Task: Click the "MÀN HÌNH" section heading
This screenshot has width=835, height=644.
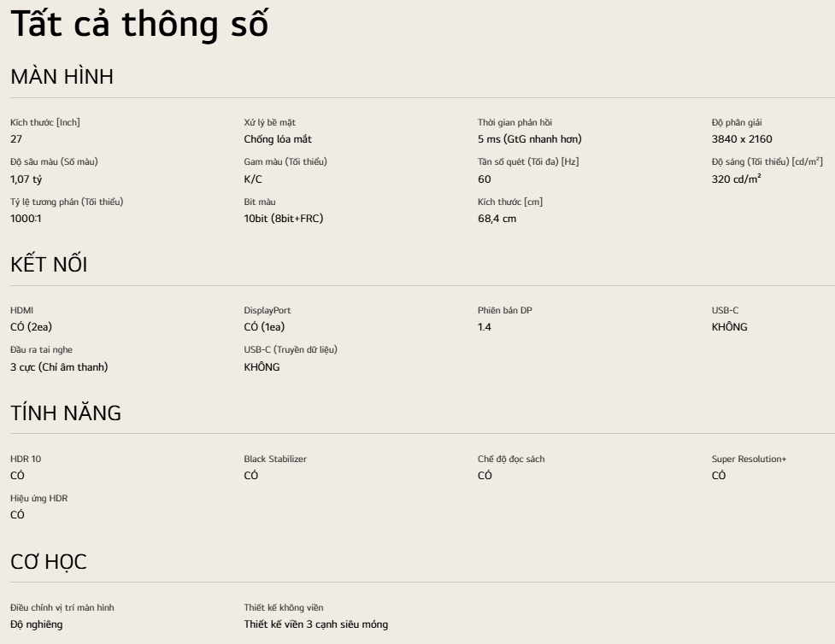Action: 62,77
